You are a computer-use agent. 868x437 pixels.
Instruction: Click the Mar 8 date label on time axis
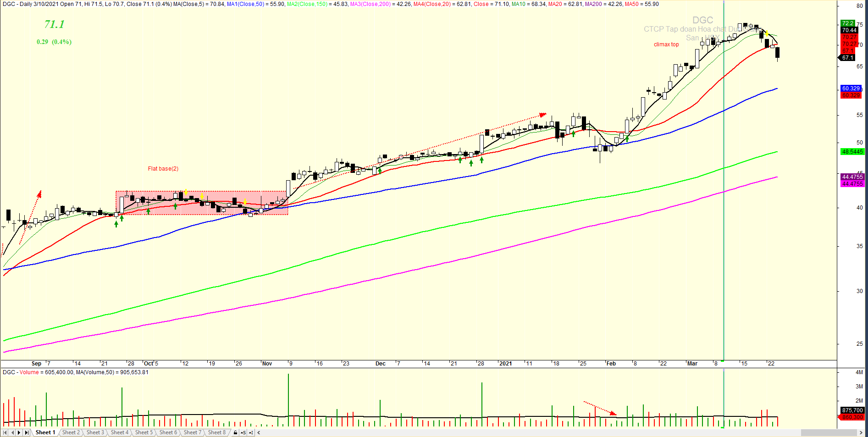pos(715,364)
